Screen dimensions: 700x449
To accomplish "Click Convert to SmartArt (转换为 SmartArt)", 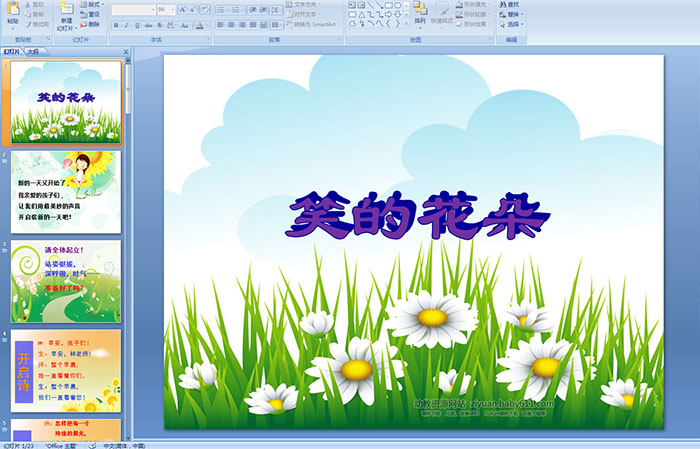I will click(313, 24).
